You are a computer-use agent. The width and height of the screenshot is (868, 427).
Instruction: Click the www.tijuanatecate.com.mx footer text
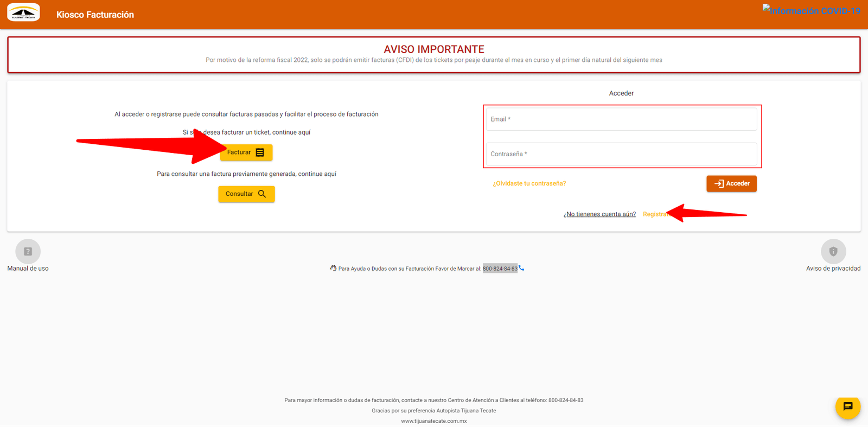(x=434, y=421)
